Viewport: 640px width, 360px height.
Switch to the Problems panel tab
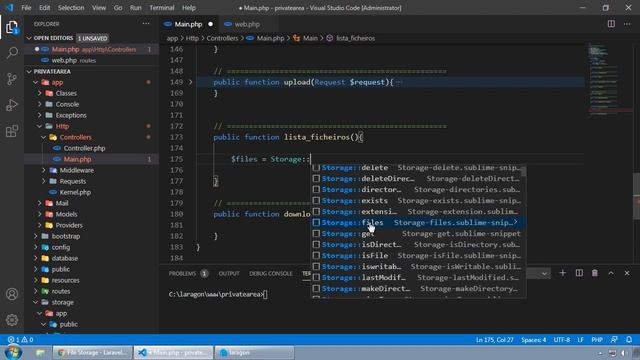188,273
